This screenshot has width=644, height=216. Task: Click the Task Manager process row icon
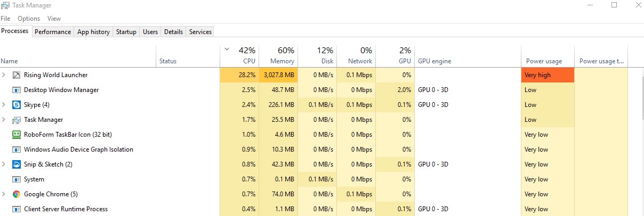point(16,120)
